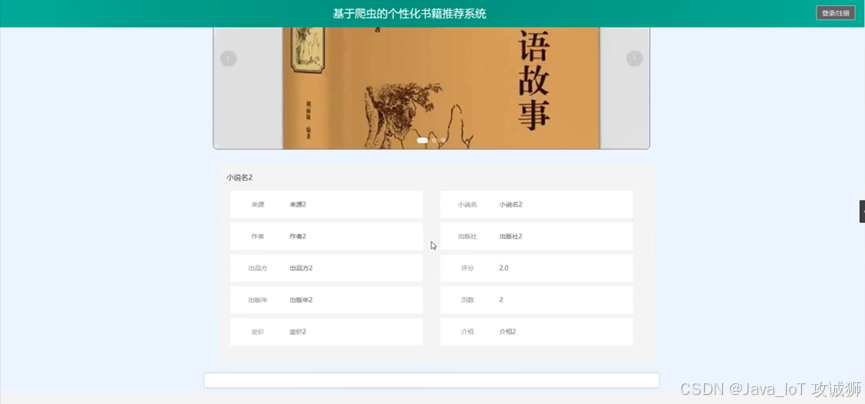Image resolution: width=865 pixels, height=404 pixels.
Task: Click the 小说名2 heading title
Action: (239, 178)
